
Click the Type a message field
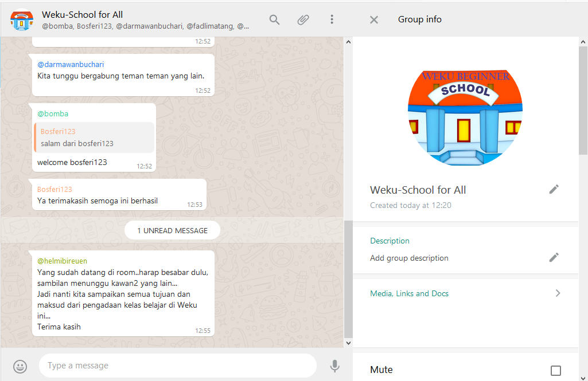178,366
